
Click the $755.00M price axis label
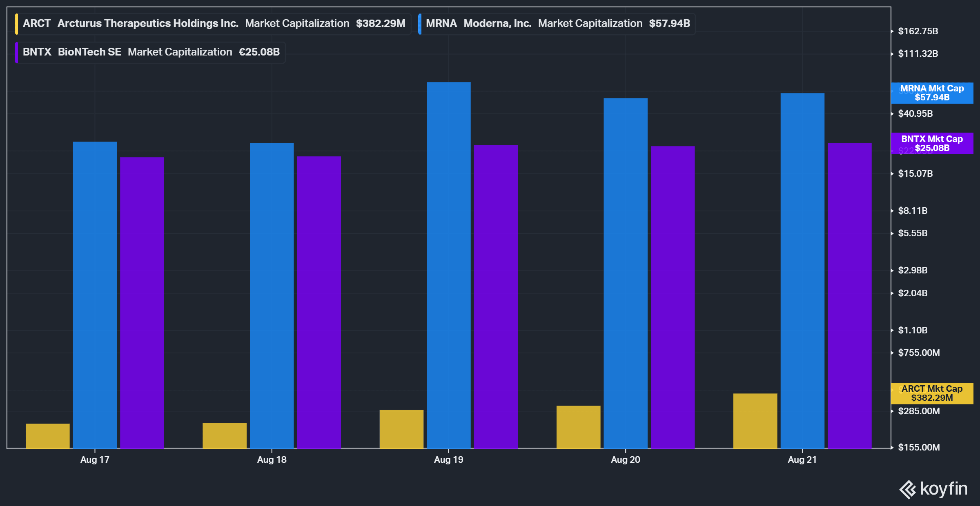pos(919,353)
